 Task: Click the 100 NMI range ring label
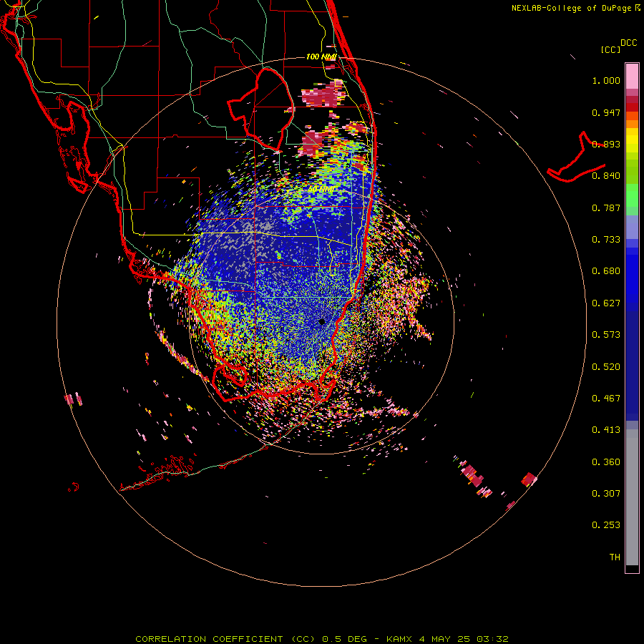[x=321, y=57]
